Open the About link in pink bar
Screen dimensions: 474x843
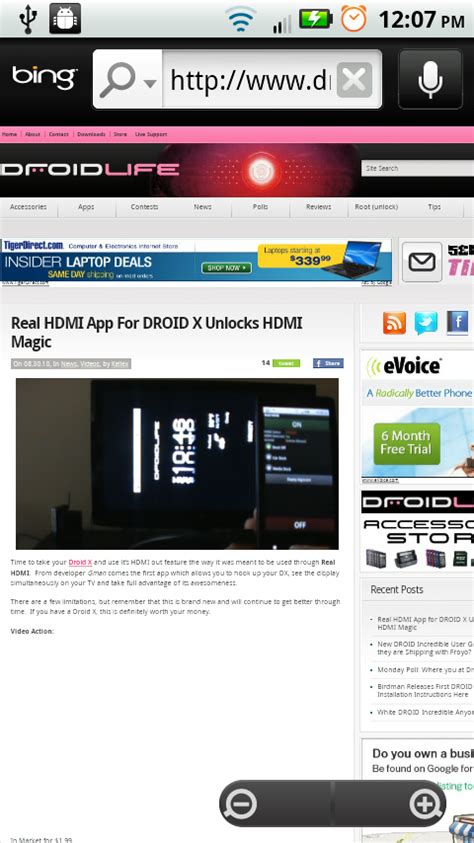(x=32, y=134)
